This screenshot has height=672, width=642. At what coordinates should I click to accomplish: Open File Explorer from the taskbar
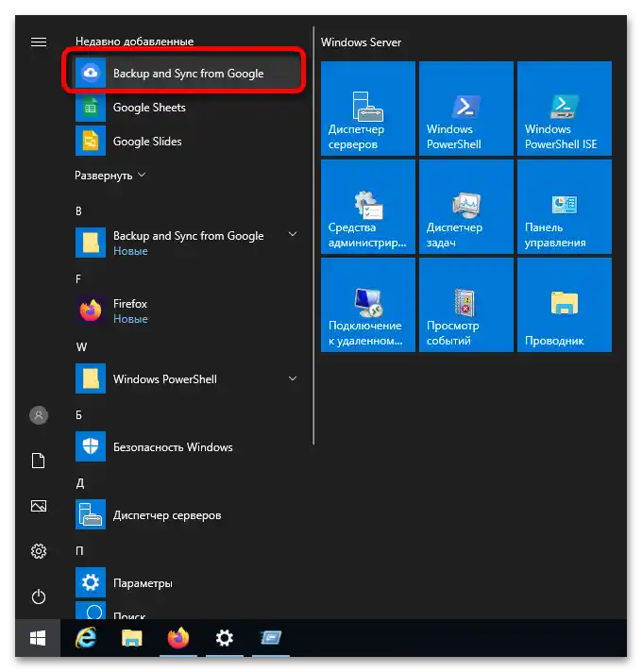pyautogui.click(x=132, y=638)
